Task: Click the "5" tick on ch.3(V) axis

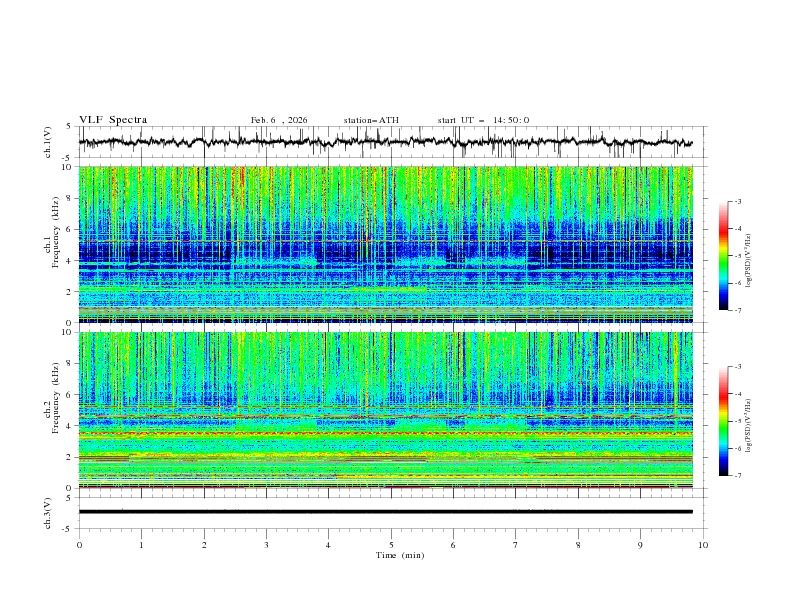Action: click(69, 498)
